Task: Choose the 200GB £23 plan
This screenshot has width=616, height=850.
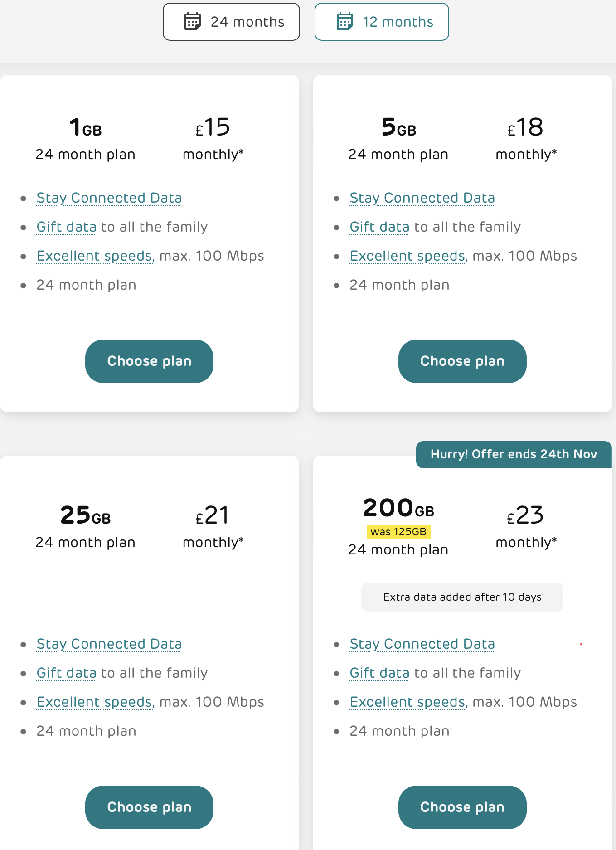Action: click(x=462, y=807)
